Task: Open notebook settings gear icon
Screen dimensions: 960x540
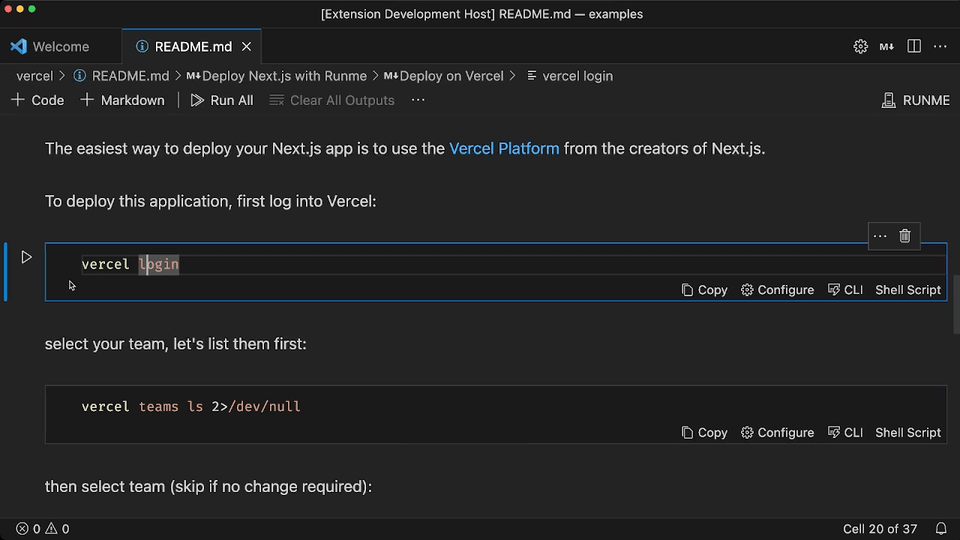Action: 860,47
